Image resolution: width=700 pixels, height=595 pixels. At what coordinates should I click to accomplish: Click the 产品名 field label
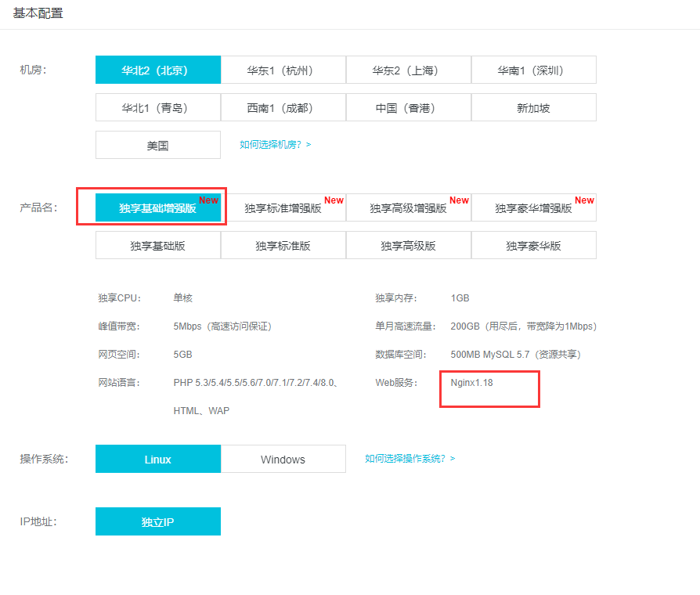[38, 207]
